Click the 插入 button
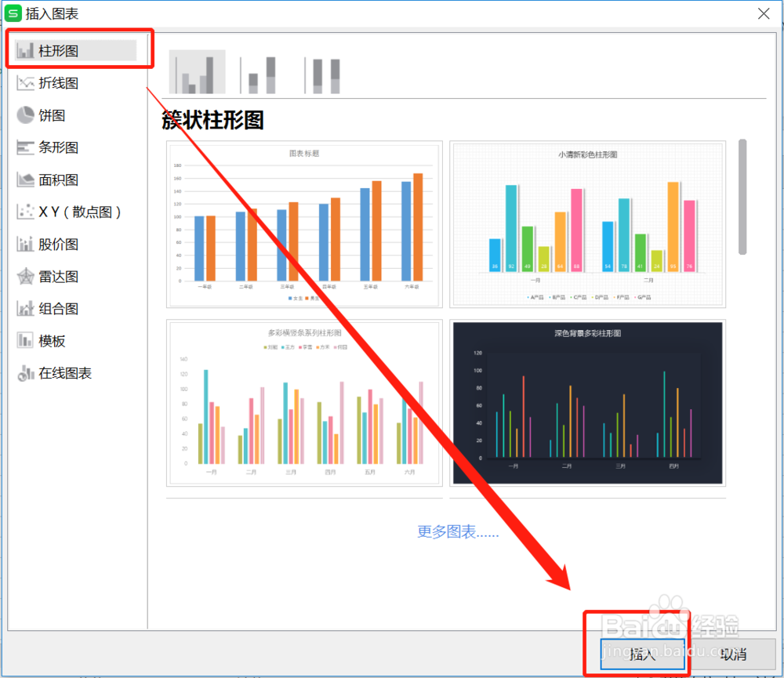The height and width of the screenshot is (678, 784). pos(643,654)
